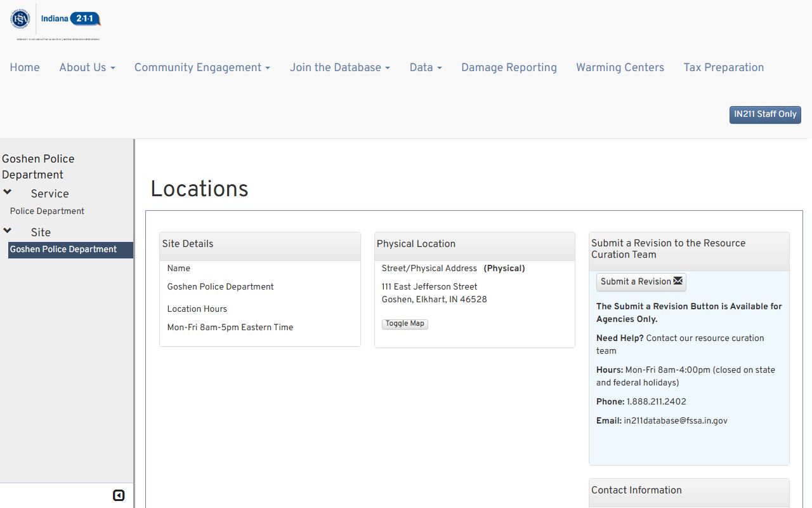Expand the Join the Database menu
This screenshot has width=812, height=508.
(x=340, y=67)
